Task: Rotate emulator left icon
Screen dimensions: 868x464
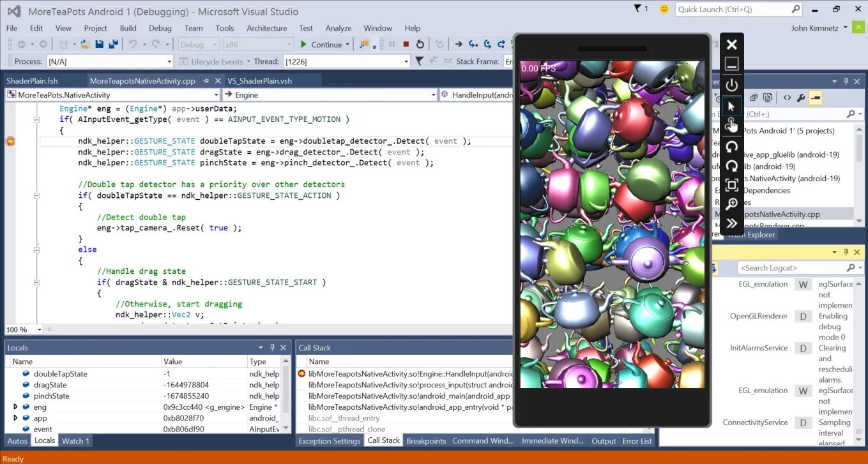Action: [732, 146]
